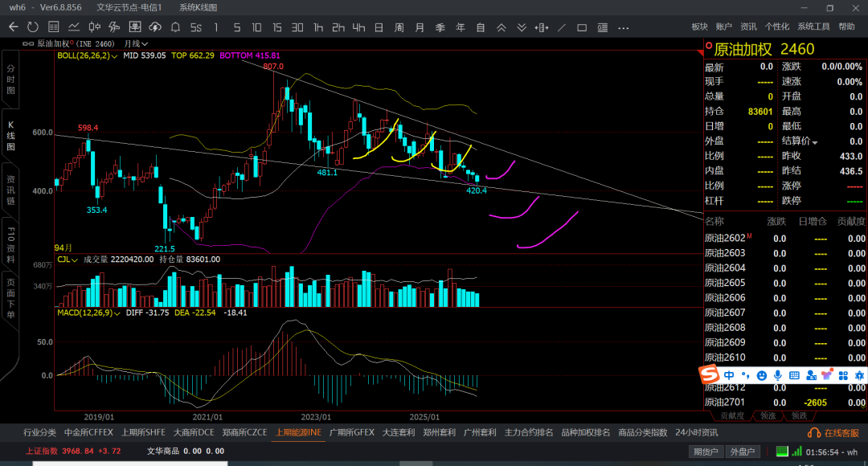Select the 贡献度 tab below contract list

[732, 415]
